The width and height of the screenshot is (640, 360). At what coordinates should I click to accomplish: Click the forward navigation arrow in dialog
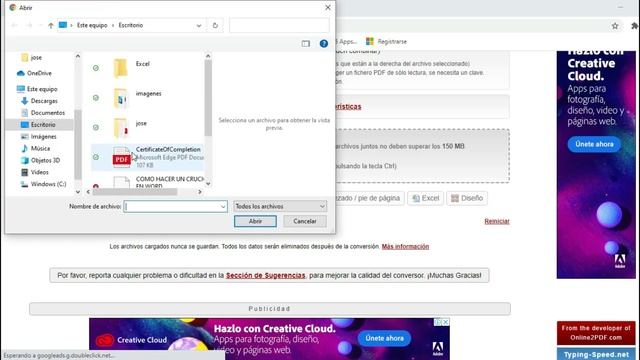[29, 25]
